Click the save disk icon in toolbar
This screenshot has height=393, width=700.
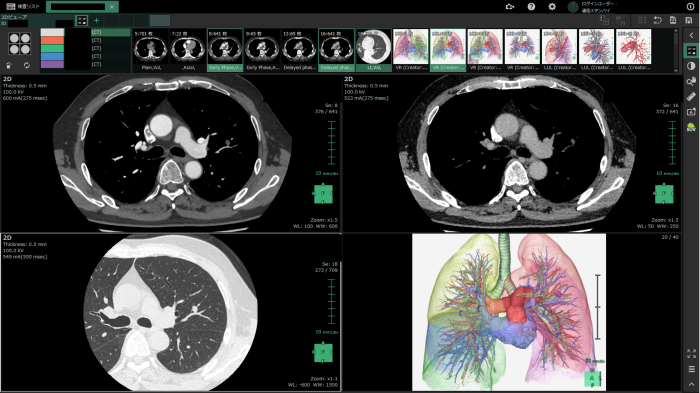(x=689, y=20)
